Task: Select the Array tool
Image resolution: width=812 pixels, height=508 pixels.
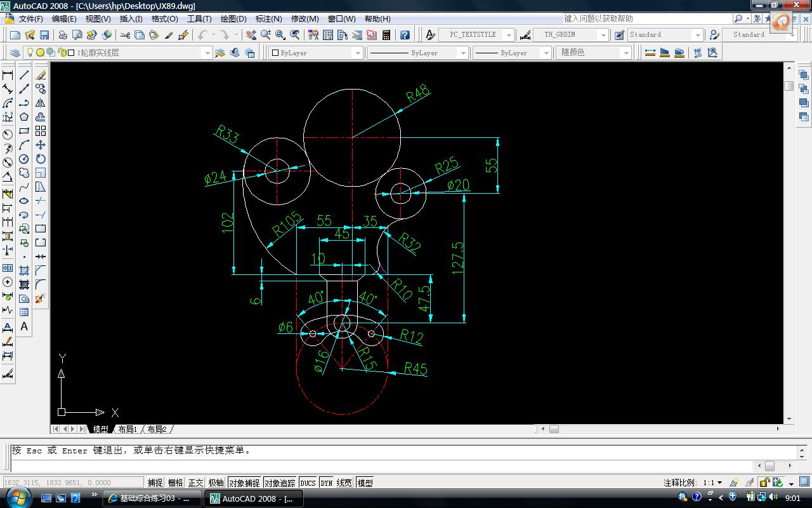Action: click(41, 131)
